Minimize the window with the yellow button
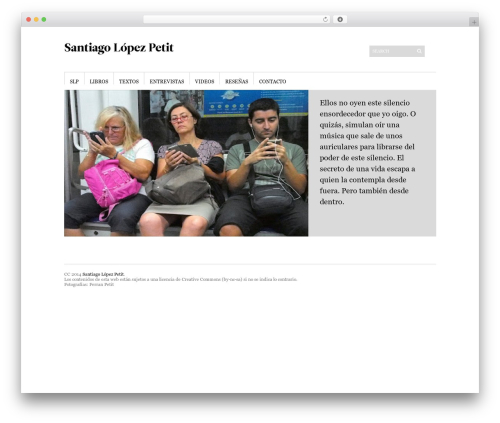The height and width of the screenshot is (423, 500). tap(36, 20)
